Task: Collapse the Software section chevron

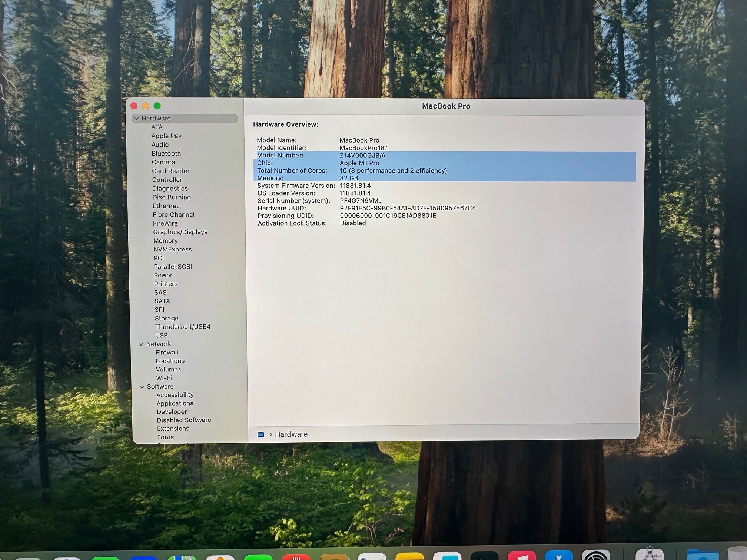Action: (x=142, y=387)
